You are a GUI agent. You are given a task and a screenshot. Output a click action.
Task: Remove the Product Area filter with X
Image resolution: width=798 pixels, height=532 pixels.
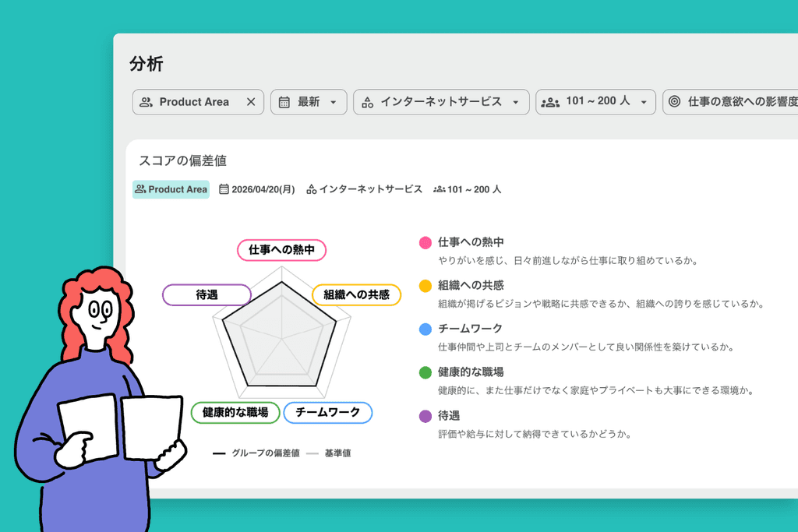[x=251, y=102]
